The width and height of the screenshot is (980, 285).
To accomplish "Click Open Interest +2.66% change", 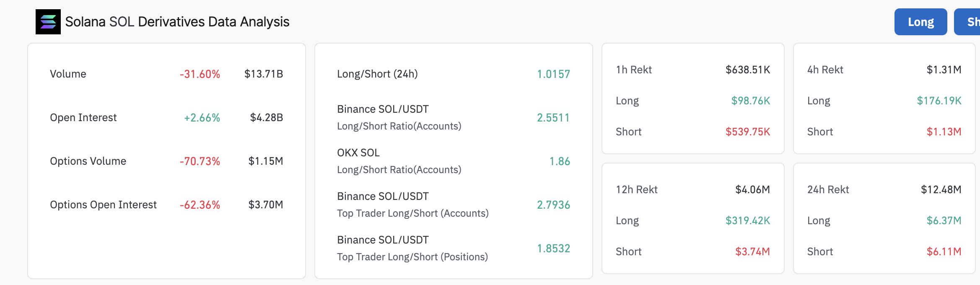I will tap(202, 118).
